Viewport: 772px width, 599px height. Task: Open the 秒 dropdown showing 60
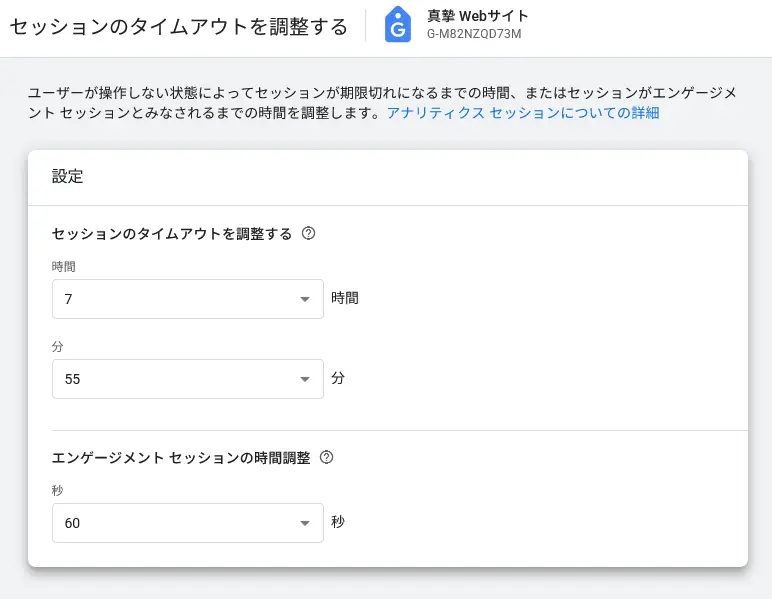[x=188, y=523]
